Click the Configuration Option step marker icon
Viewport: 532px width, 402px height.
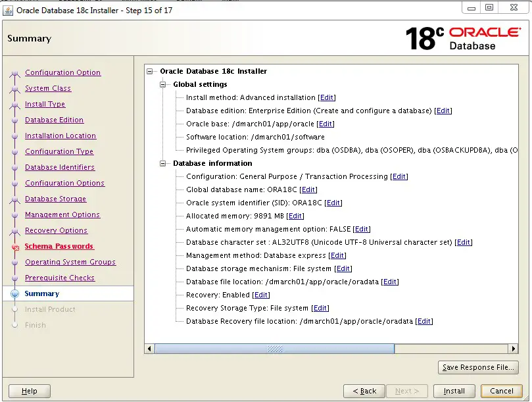click(x=14, y=73)
